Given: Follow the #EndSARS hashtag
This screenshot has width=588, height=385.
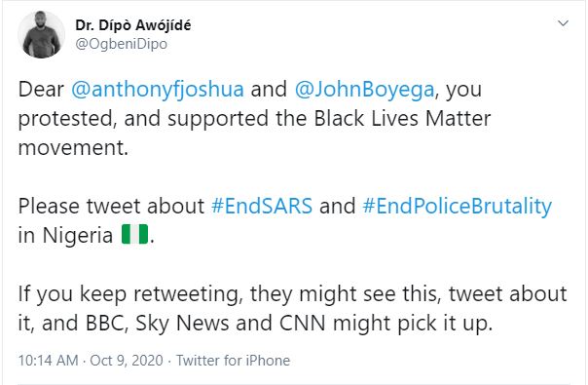Looking at the screenshot, I should [x=262, y=207].
